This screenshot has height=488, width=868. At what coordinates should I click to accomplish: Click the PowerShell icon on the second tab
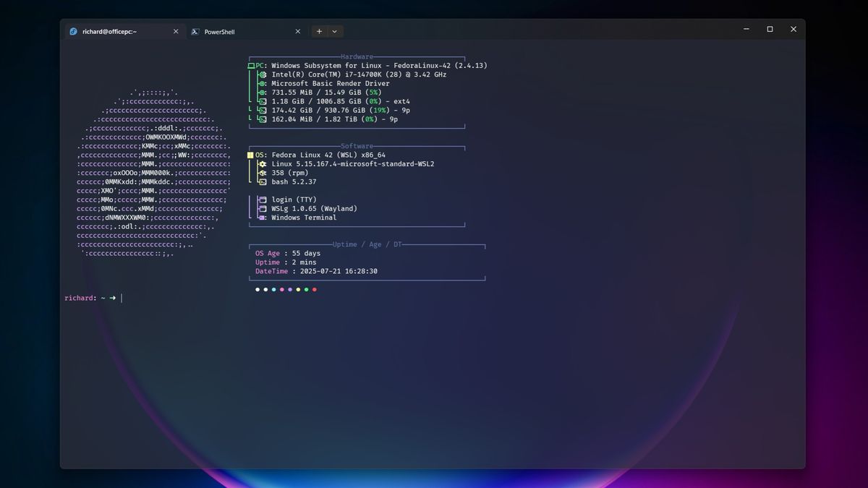[195, 31]
